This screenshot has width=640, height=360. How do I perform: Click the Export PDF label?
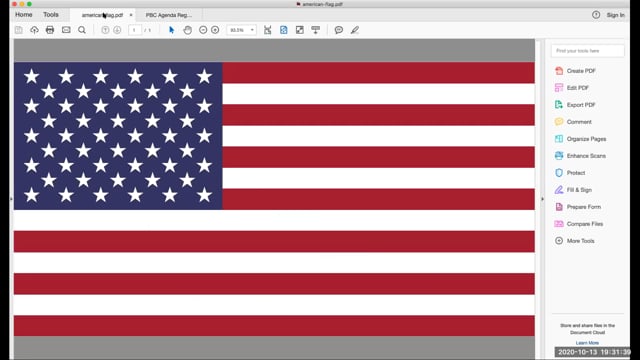point(581,105)
